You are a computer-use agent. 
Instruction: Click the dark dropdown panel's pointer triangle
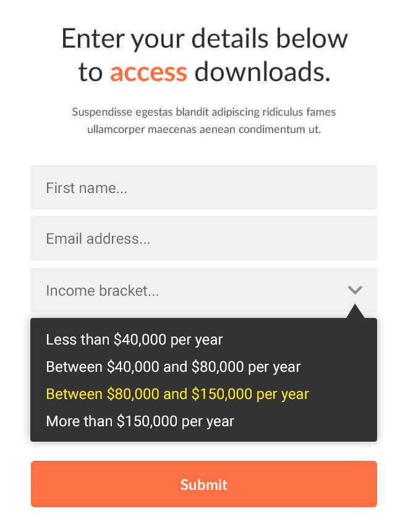click(355, 312)
